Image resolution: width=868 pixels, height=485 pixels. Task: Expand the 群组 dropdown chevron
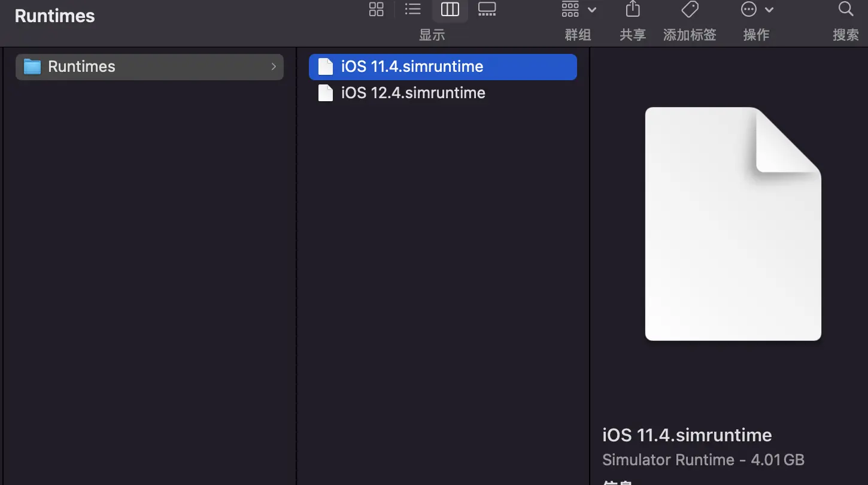592,10
